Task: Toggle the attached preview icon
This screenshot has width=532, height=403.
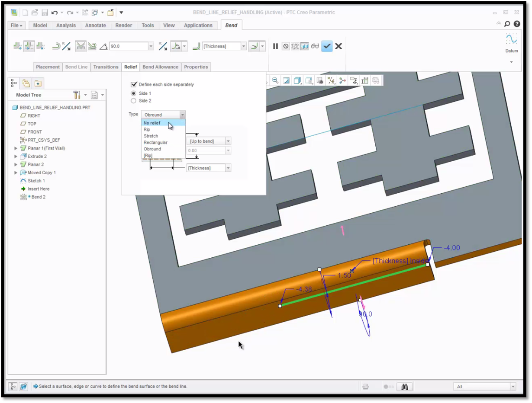Action: point(305,46)
